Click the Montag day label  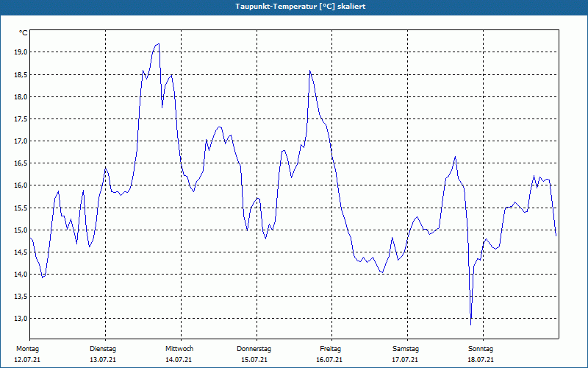(x=27, y=349)
